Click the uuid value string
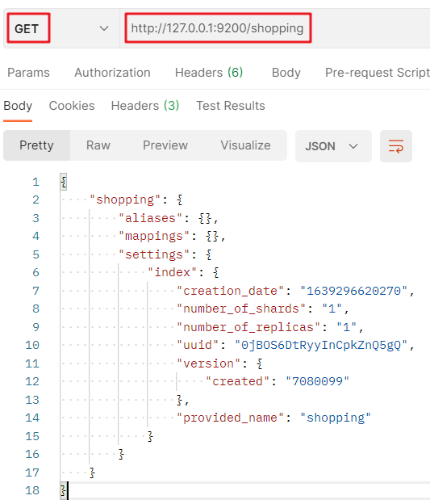430x504 pixels. pyautogui.click(x=321, y=345)
